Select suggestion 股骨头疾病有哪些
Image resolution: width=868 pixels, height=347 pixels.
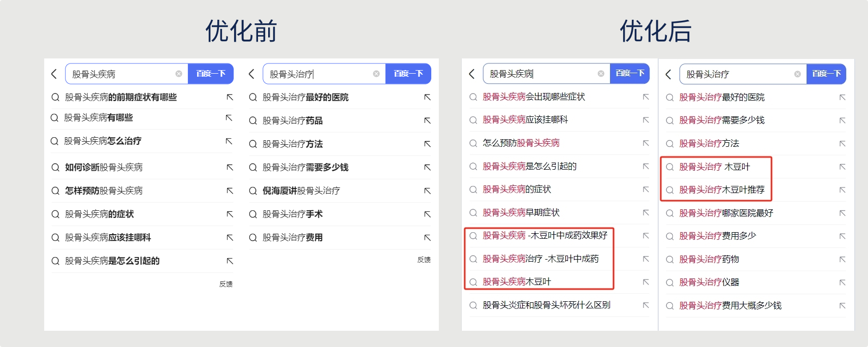pos(99,117)
